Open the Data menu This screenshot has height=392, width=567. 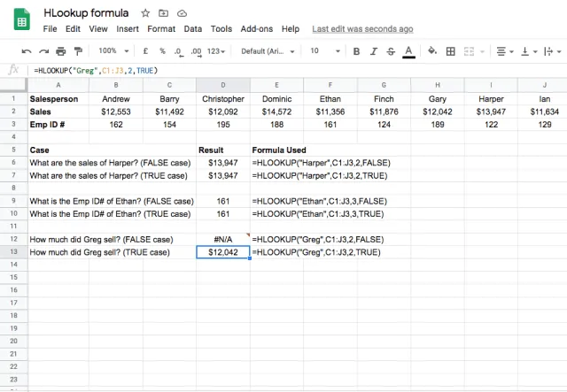[x=193, y=29]
